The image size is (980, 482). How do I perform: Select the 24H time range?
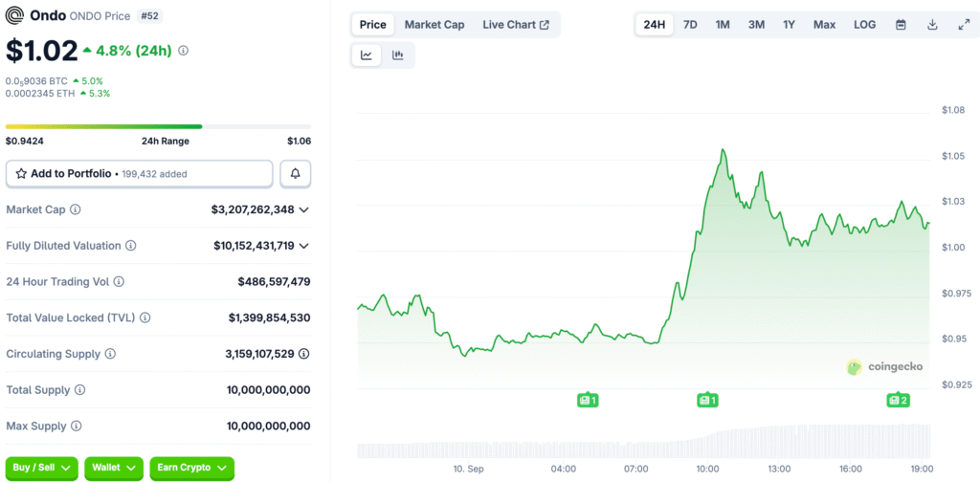(655, 25)
